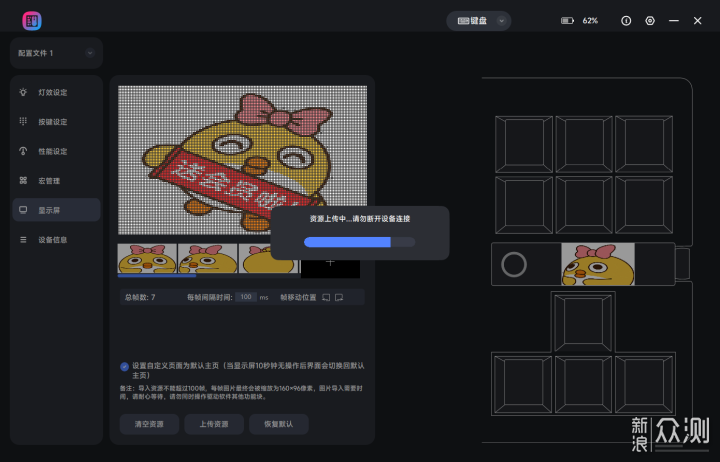
Task: Select the knob circle on keypad diagram
Action: point(514,264)
